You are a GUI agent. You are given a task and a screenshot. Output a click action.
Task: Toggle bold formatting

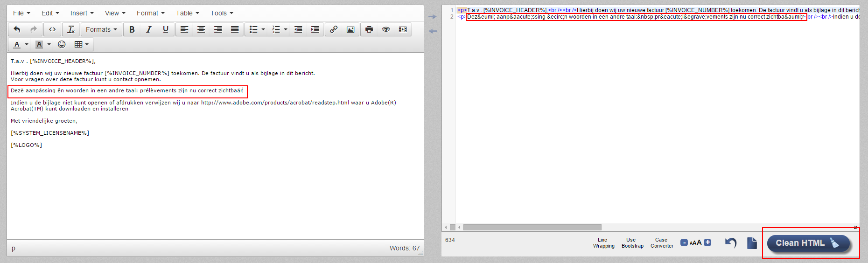pos(132,29)
